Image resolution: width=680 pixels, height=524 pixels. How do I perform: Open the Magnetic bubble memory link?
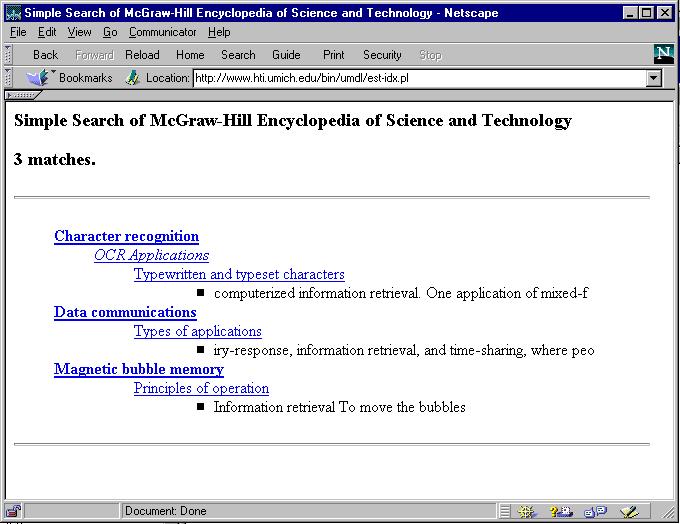point(139,369)
